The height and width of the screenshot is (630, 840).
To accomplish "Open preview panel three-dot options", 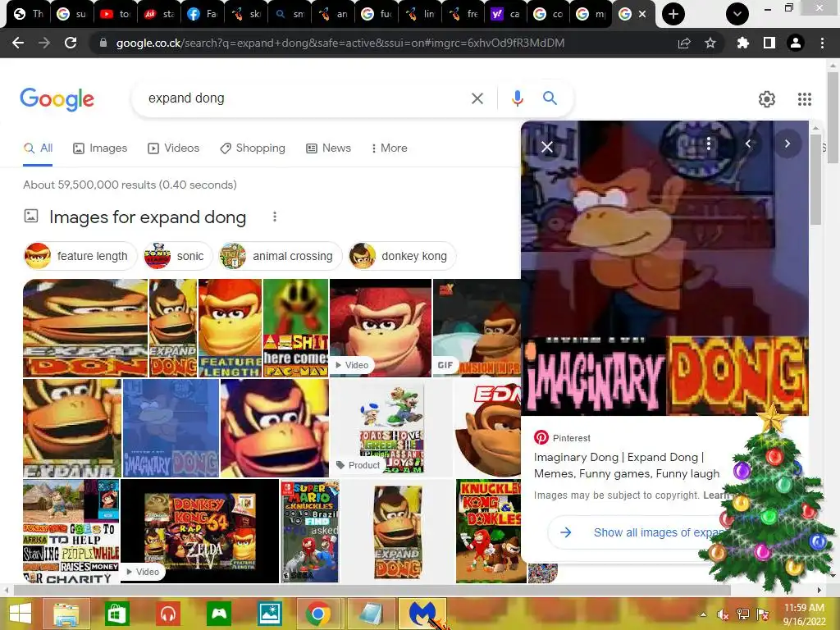I will (x=709, y=144).
